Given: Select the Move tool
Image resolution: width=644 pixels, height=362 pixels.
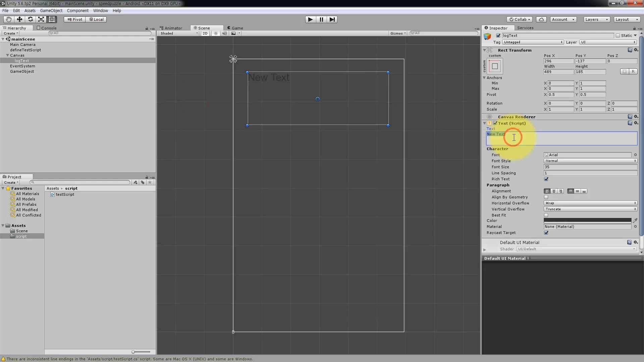Looking at the screenshot, I should [19, 19].
